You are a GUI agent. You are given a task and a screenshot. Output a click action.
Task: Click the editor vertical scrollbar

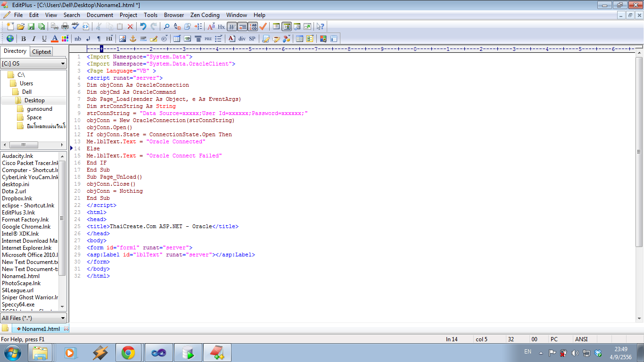(x=639, y=151)
